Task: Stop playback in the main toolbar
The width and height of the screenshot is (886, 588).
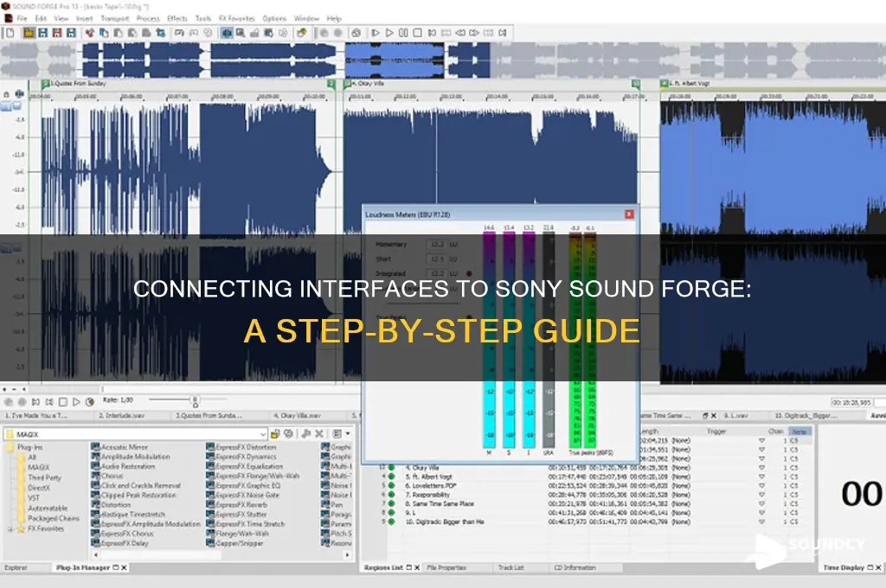Action: (x=418, y=33)
